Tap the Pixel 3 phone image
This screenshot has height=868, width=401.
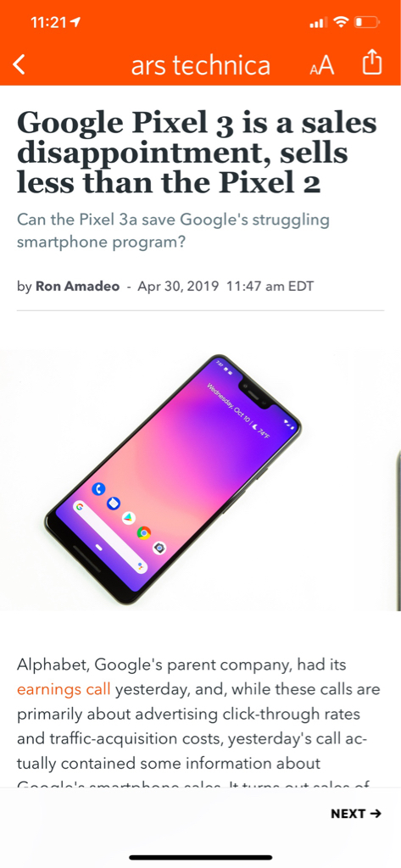coord(173,479)
